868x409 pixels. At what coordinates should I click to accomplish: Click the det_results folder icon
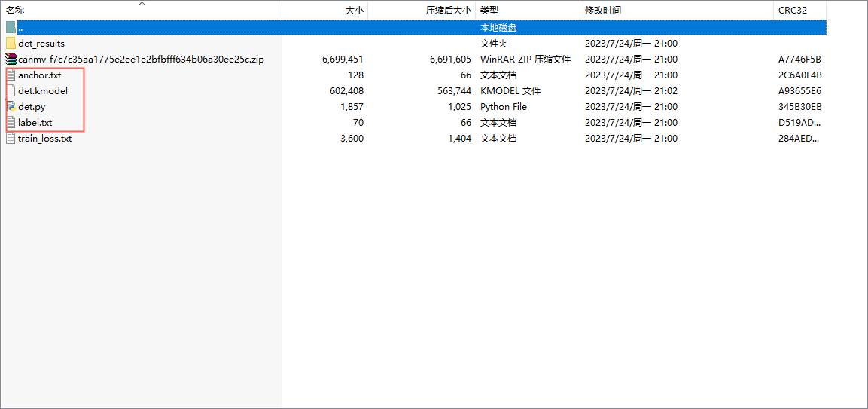[x=11, y=43]
